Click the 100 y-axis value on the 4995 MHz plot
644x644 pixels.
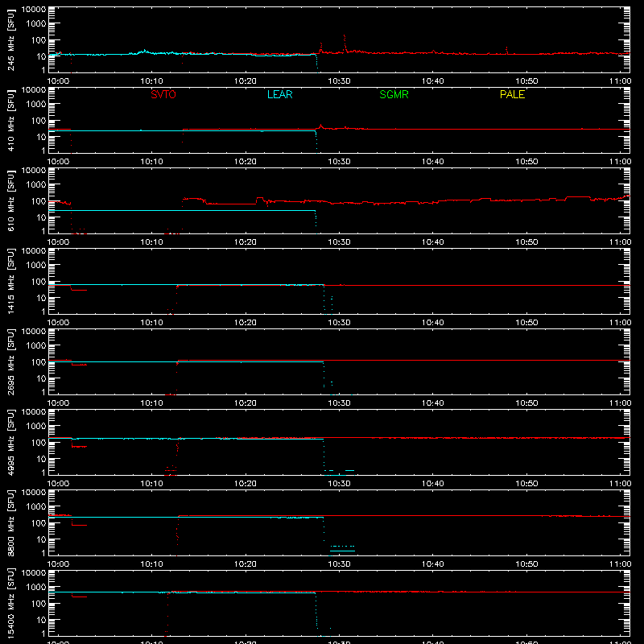click(x=39, y=443)
